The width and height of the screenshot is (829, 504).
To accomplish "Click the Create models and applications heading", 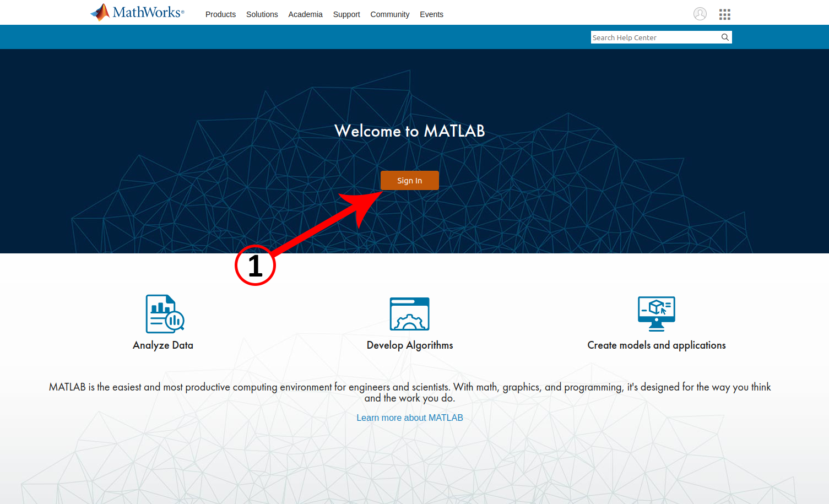I will point(657,345).
